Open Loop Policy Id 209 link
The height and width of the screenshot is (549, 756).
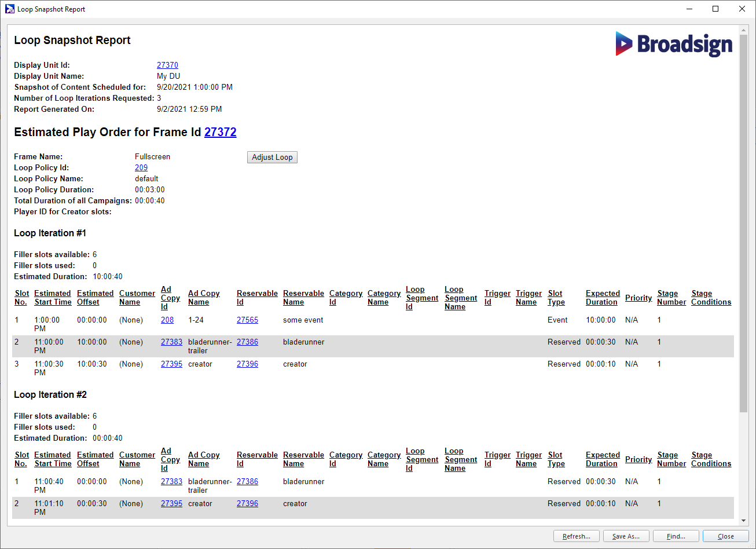(x=141, y=168)
